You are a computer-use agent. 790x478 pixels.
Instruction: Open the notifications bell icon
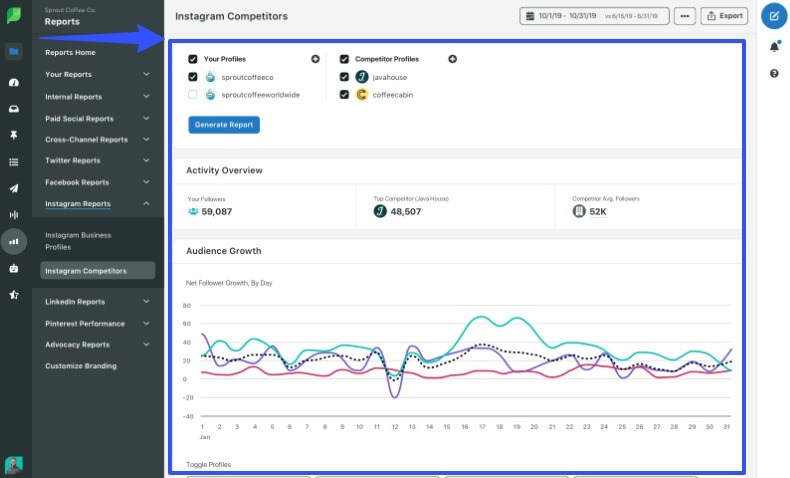click(774, 47)
